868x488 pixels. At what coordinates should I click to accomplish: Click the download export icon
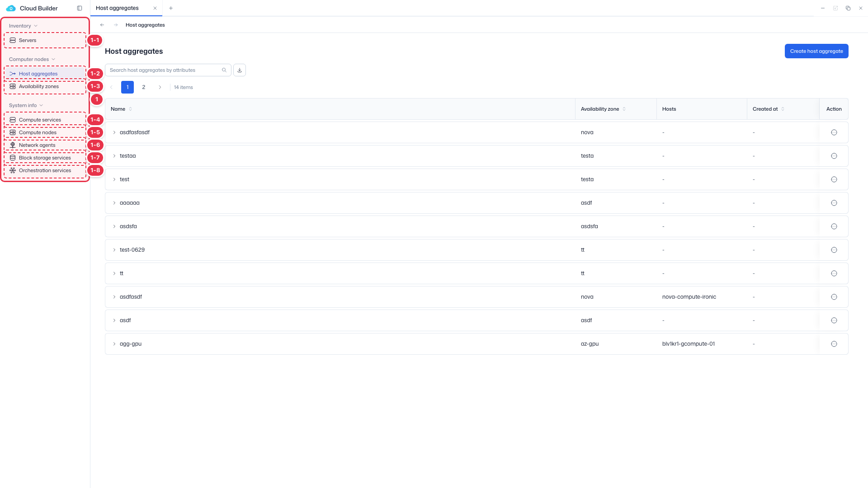coord(240,70)
